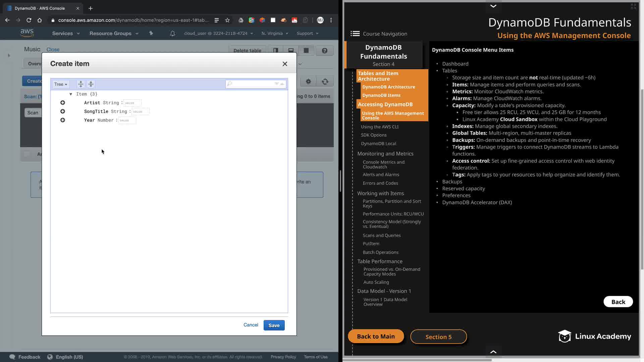Click the plus icon beside SongTitle attribute
The width and height of the screenshot is (644, 362).
(x=63, y=111)
